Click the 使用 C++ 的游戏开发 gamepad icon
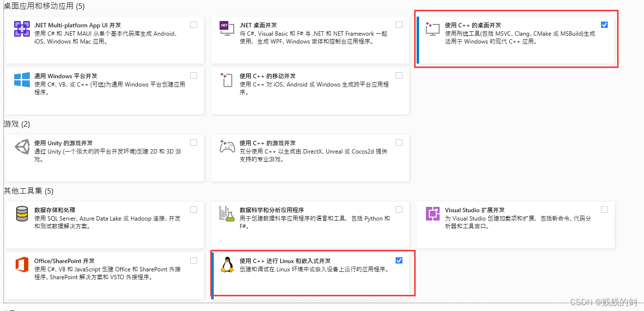 tap(226, 147)
